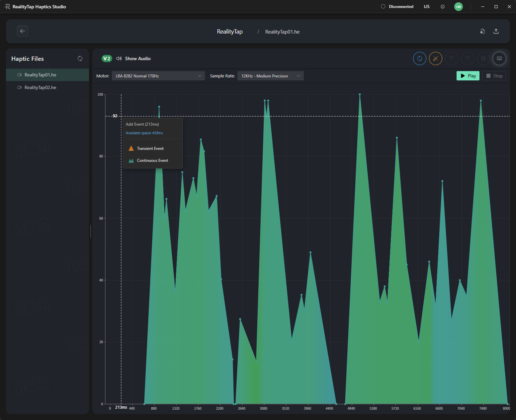
Task: Click the RealityTap01.he breadcrumb title
Action: (283, 32)
